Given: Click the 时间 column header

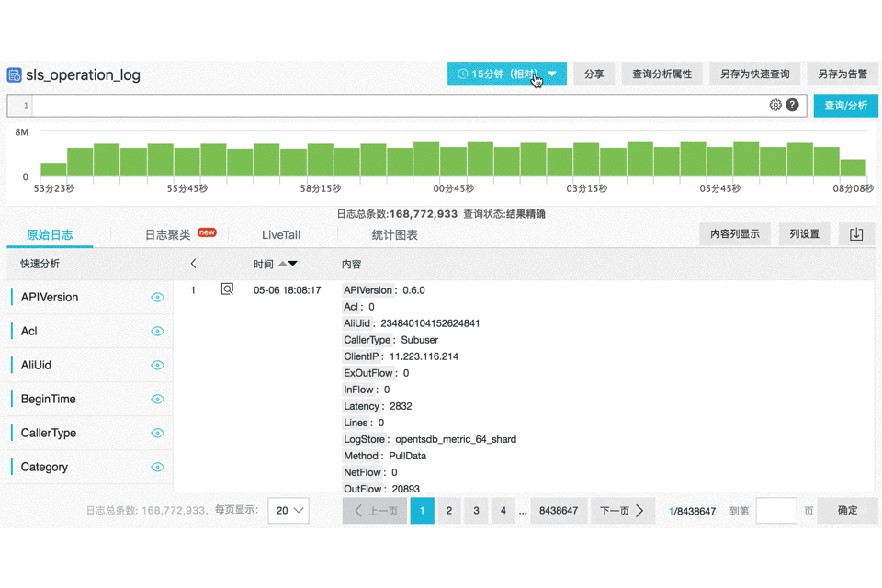Looking at the screenshot, I should (264, 264).
